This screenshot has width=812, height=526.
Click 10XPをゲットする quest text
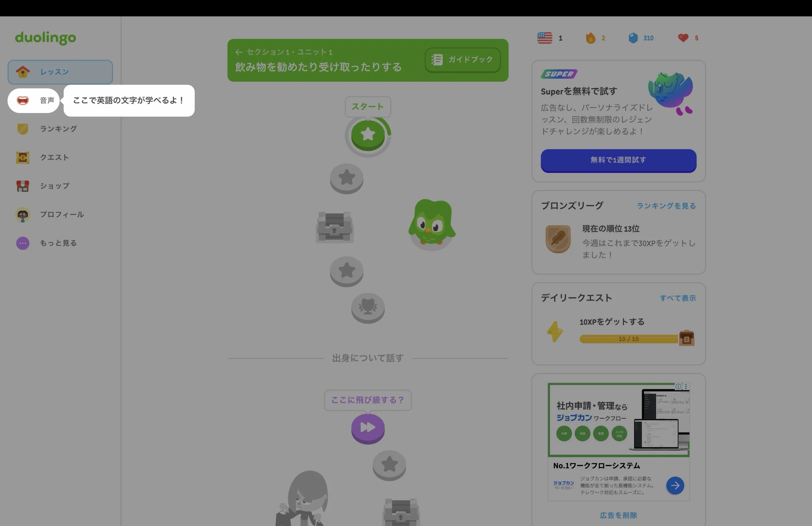click(x=612, y=322)
